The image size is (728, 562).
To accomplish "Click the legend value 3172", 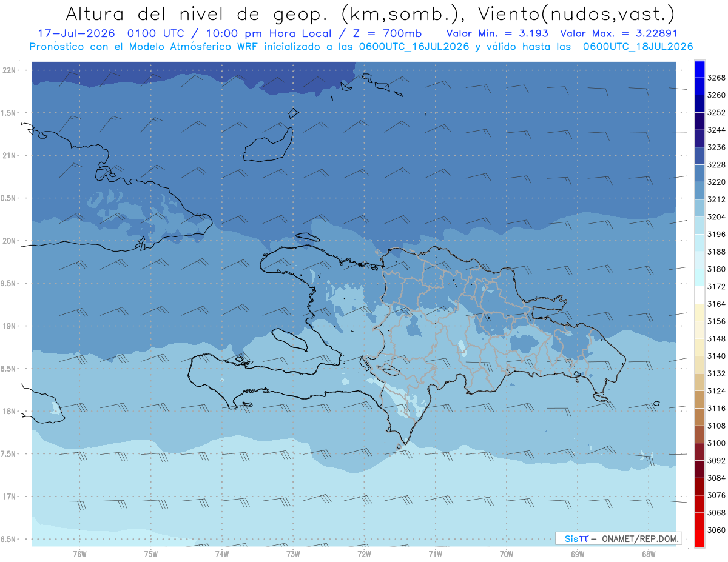I will (716, 287).
